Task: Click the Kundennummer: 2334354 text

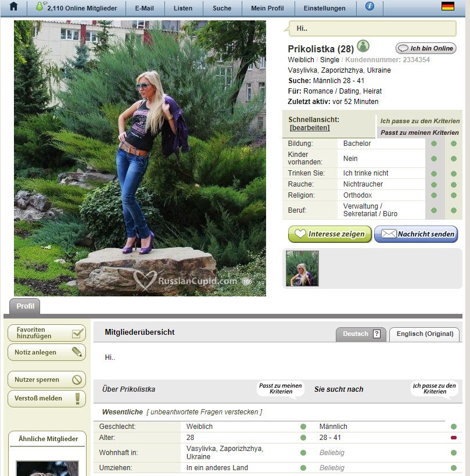Action: pyautogui.click(x=388, y=60)
